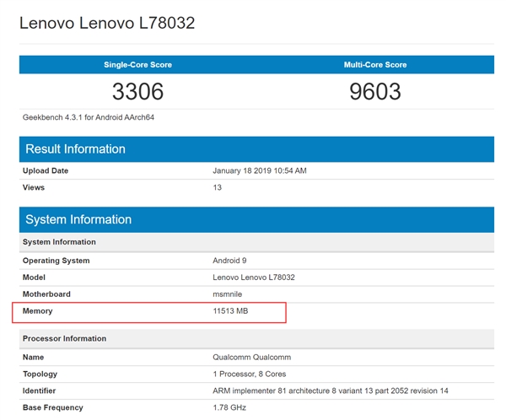Screen dimensions: 506x420
Task: Click the Model value Lenovo Lenovo L78032
Action: click(x=254, y=277)
